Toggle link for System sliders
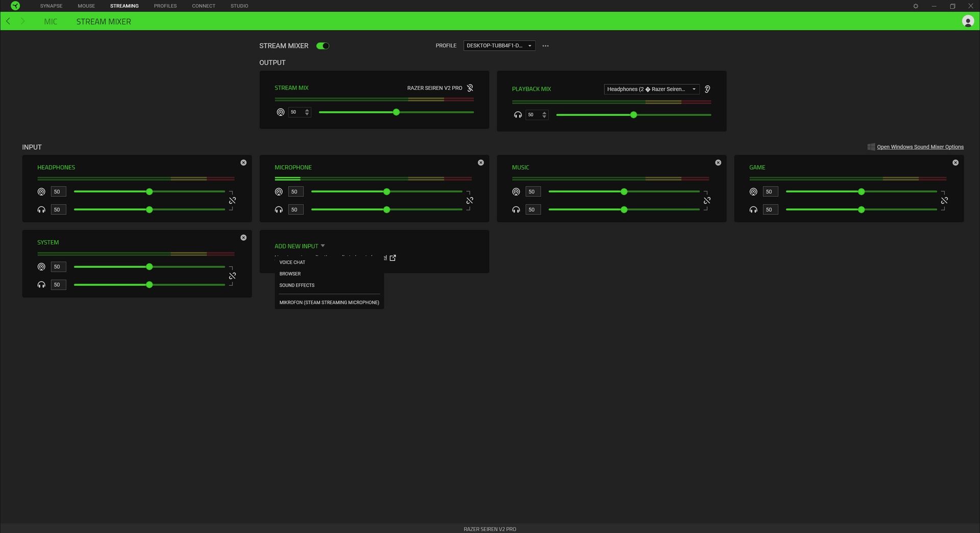 [x=232, y=276]
